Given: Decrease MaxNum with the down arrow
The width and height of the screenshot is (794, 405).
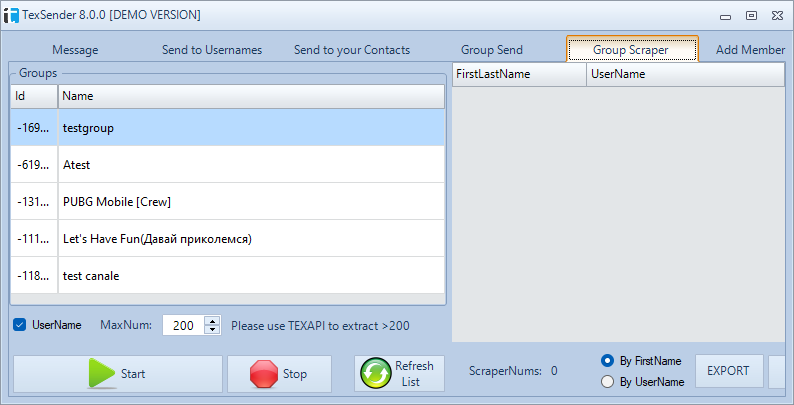Looking at the screenshot, I should pyautogui.click(x=212, y=330).
